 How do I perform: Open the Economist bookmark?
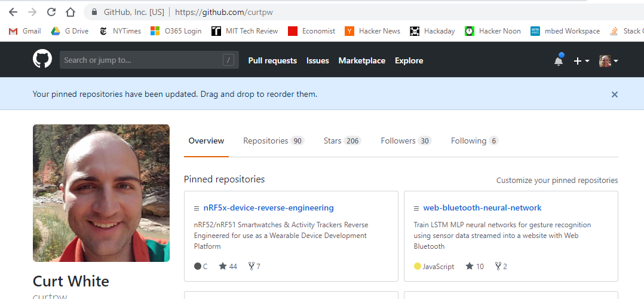coord(311,31)
